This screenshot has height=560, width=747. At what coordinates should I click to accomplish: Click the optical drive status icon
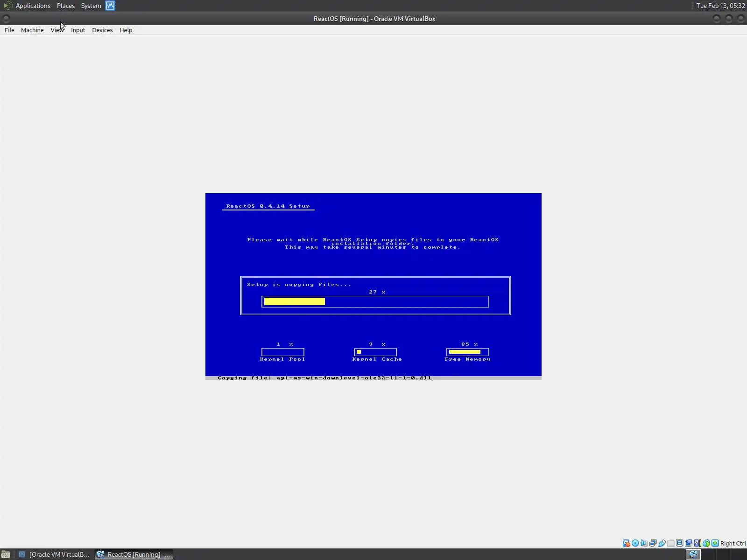point(635,543)
